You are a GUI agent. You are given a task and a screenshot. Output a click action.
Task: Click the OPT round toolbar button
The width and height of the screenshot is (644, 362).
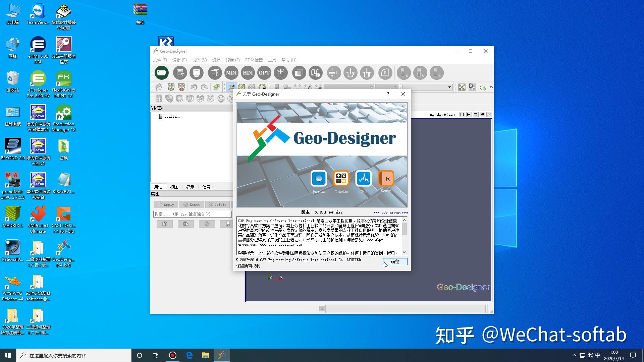[x=264, y=73]
